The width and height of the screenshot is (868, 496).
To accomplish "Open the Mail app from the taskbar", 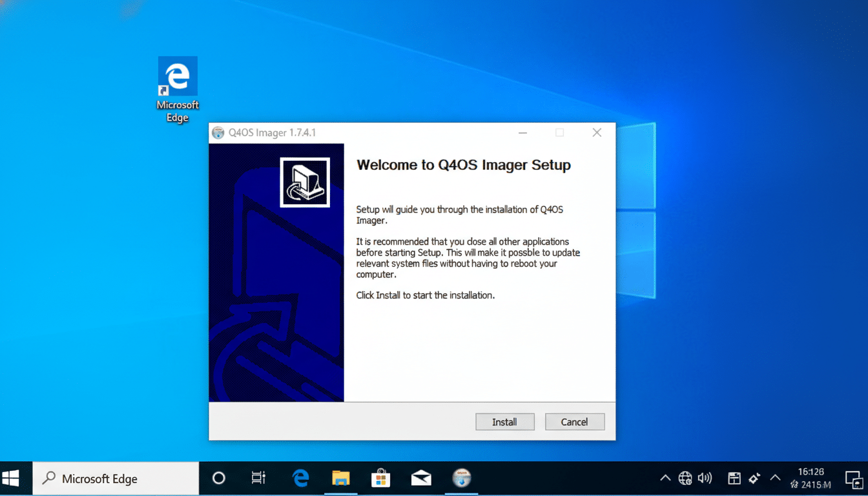I will click(420, 478).
